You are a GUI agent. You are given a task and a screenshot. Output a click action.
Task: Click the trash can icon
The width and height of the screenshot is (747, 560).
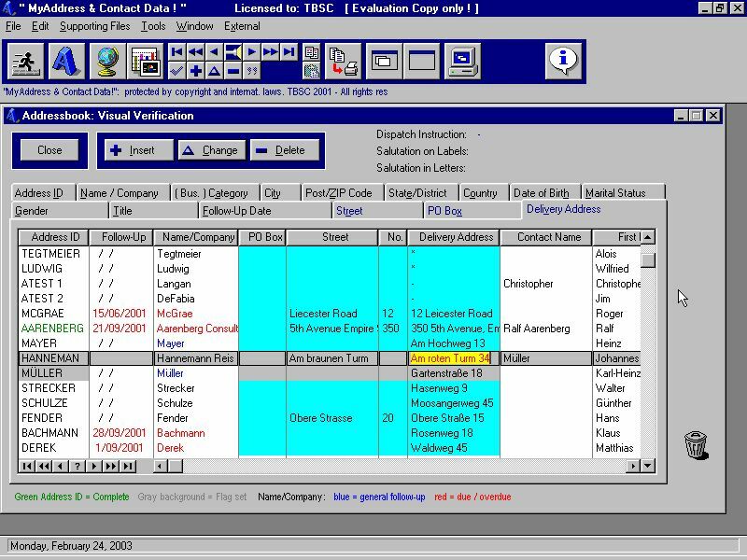696,445
